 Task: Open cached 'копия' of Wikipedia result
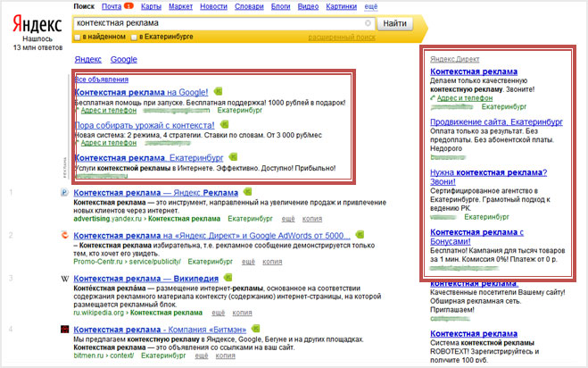[242, 313]
